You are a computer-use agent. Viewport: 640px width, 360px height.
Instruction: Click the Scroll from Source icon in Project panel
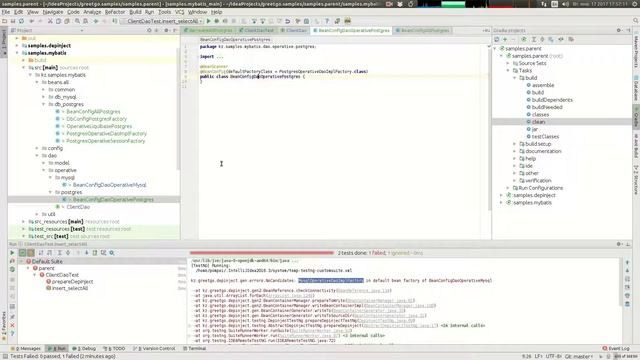click(149, 30)
